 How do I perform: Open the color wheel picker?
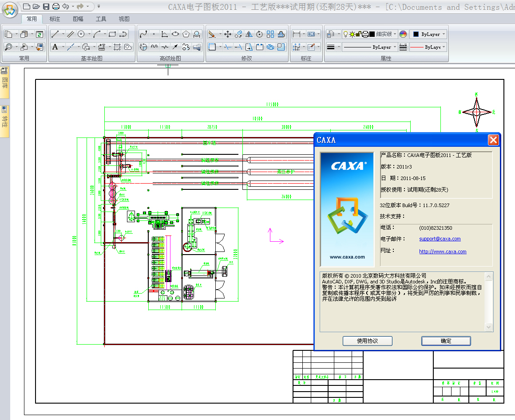tap(403, 34)
